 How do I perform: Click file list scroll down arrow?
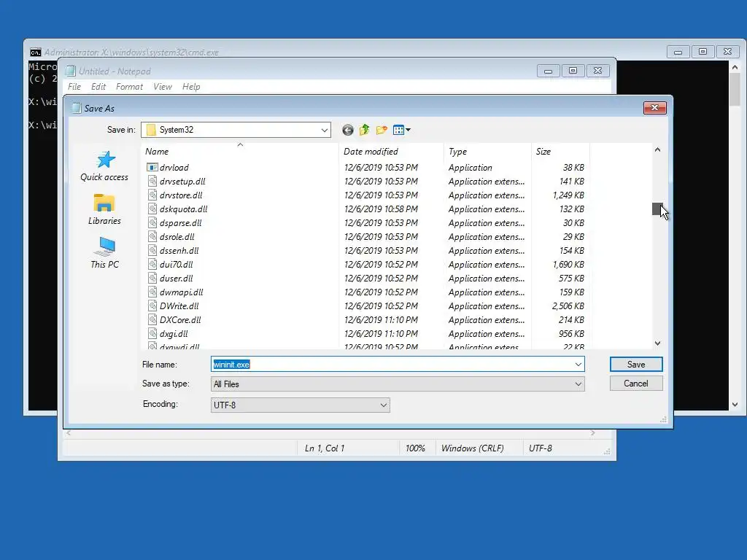(x=657, y=343)
